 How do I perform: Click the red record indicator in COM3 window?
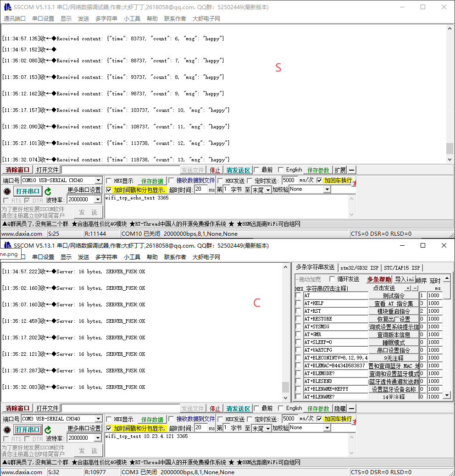(7, 430)
